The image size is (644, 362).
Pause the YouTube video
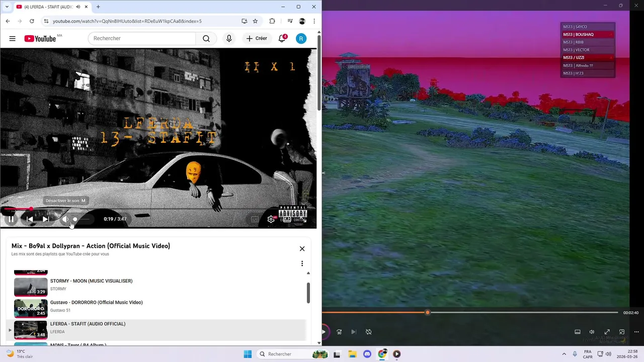point(11,219)
